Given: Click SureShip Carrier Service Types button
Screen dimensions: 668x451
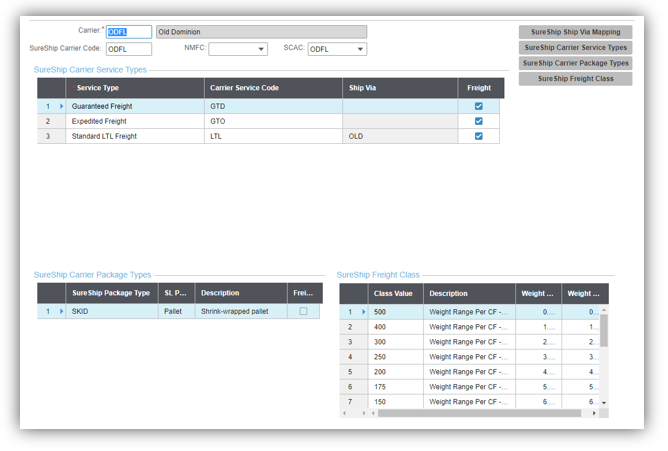Looking at the screenshot, I should (575, 47).
